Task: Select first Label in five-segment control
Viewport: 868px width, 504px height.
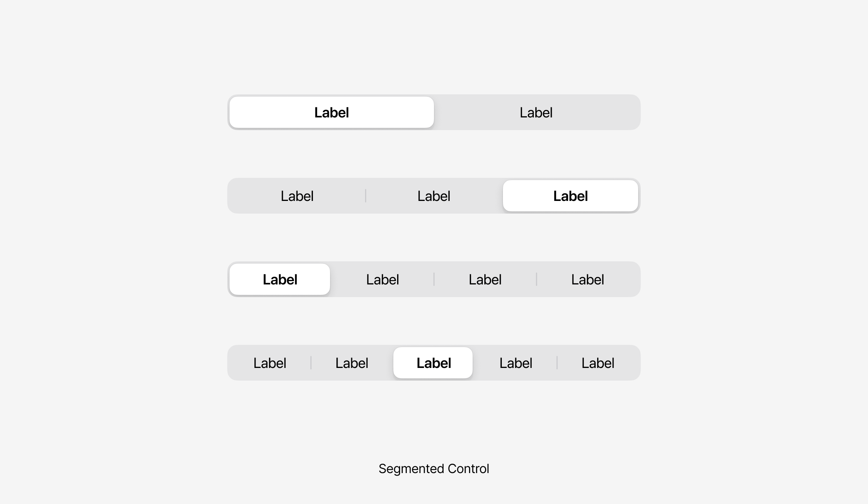Action: pyautogui.click(x=270, y=363)
